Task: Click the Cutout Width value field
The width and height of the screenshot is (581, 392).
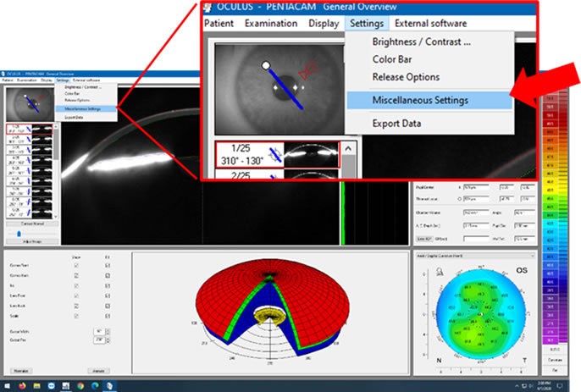Action: click(99, 332)
